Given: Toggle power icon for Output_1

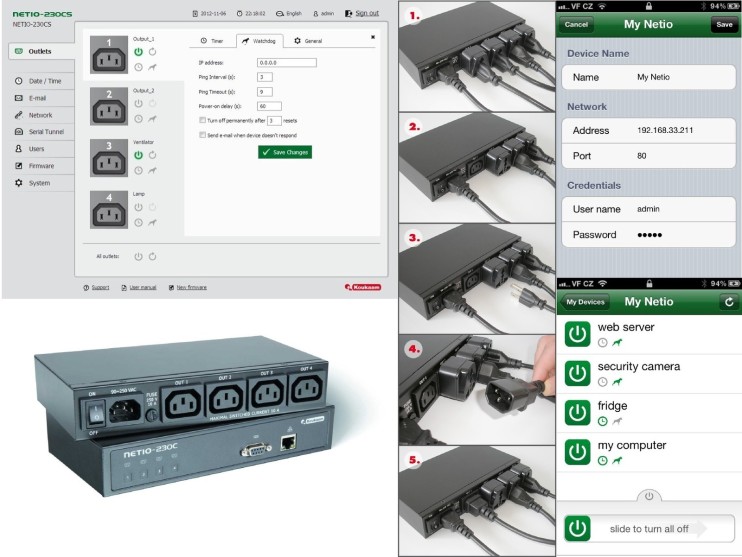Looking at the screenshot, I should coord(138,50).
